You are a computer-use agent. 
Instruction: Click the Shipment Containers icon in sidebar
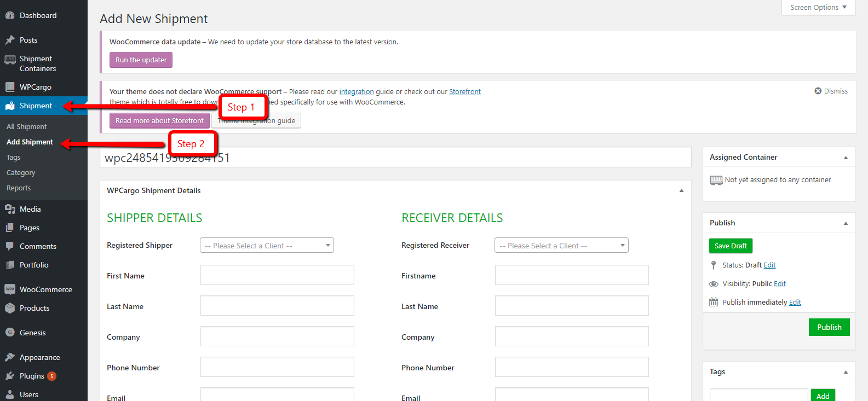(x=10, y=59)
